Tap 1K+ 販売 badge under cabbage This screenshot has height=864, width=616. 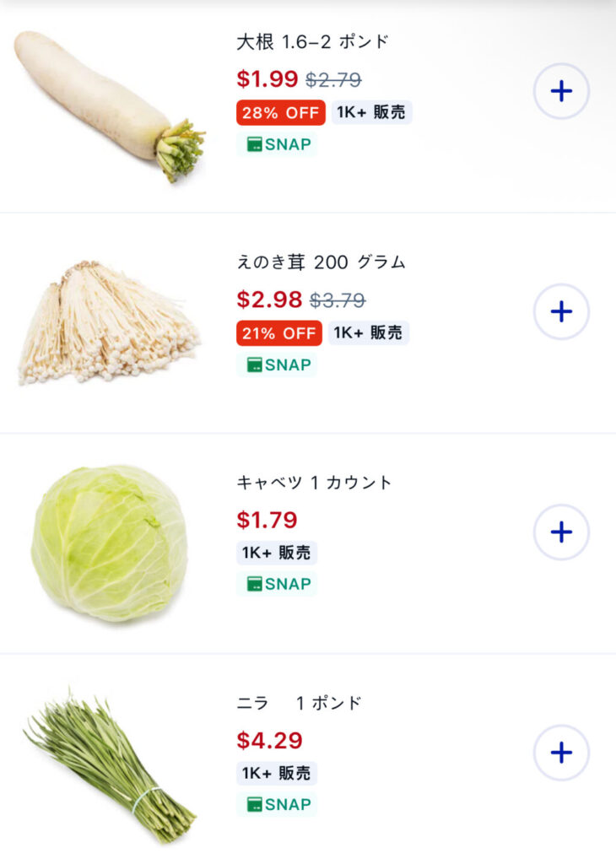(x=277, y=553)
